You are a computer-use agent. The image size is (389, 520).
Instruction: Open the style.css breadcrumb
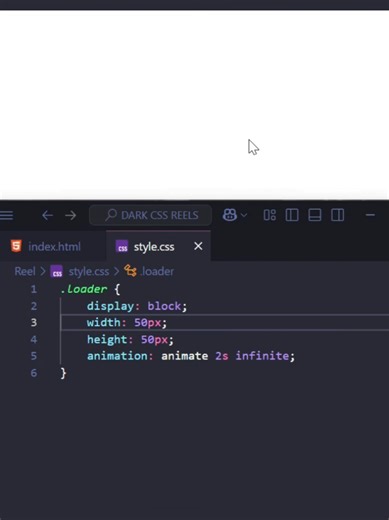(x=89, y=272)
